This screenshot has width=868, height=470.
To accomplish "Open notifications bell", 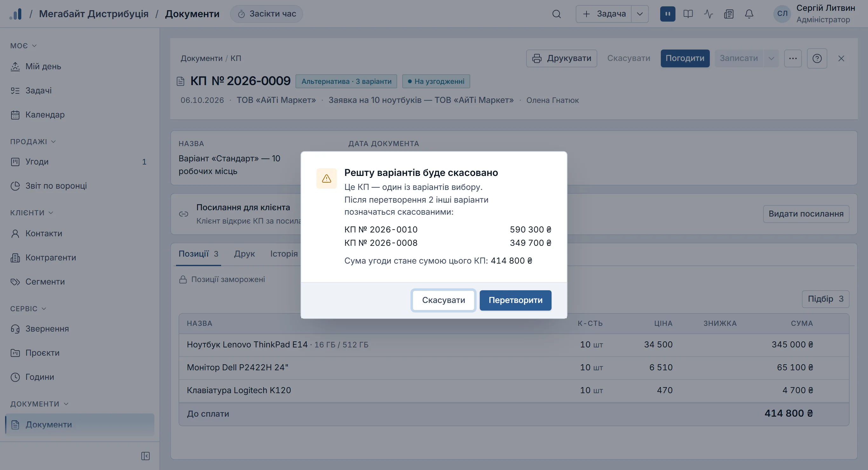I will point(749,14).
